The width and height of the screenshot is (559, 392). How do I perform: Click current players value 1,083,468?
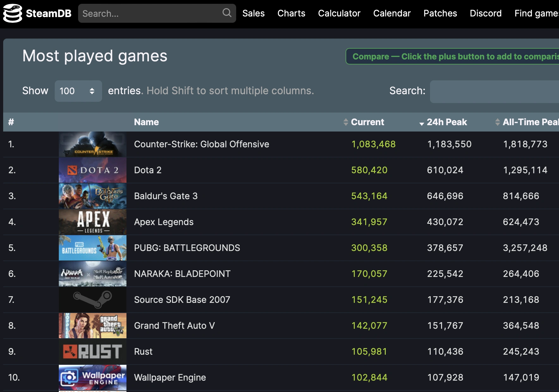(x=373, y=144)
